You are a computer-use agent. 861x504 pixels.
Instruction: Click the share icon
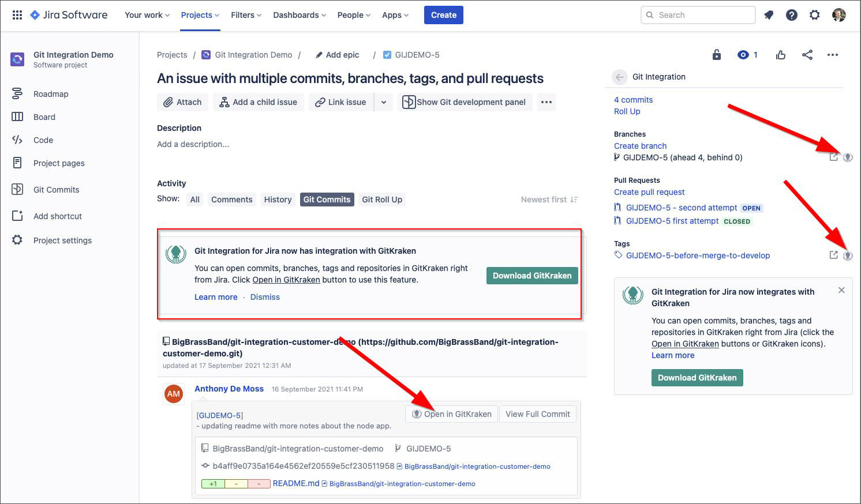click(807, 55)
